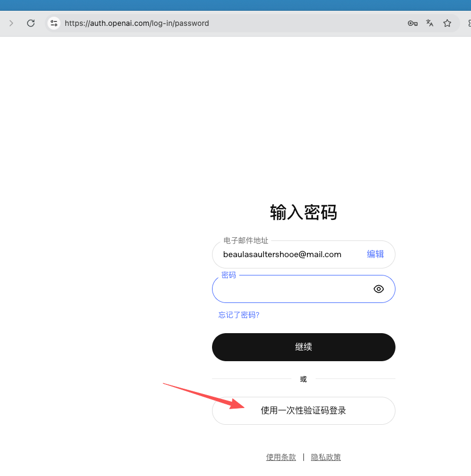Click the URL auth.openai.com/log-in/password

point(136,23)
